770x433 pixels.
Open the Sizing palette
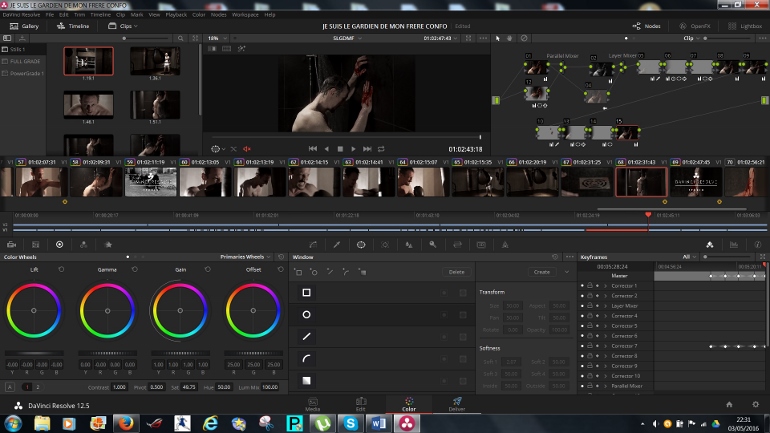(457, 244)
